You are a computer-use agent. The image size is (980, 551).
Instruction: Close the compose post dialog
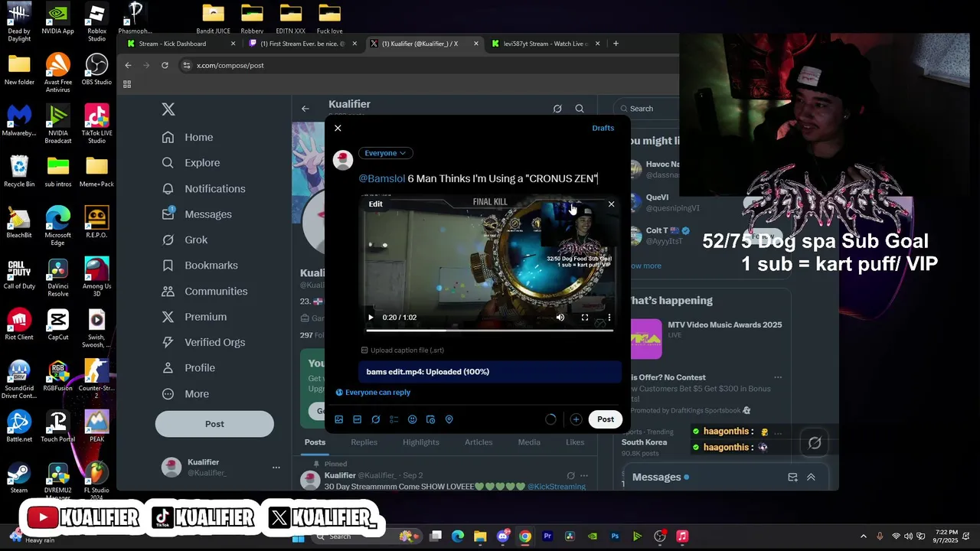pos(338,128)
